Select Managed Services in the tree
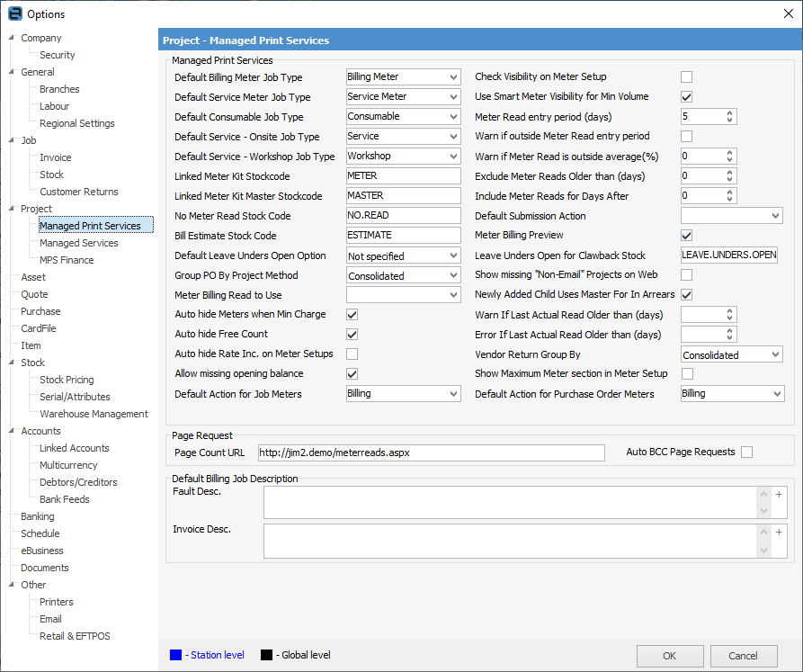 click(x=78, y=243)
